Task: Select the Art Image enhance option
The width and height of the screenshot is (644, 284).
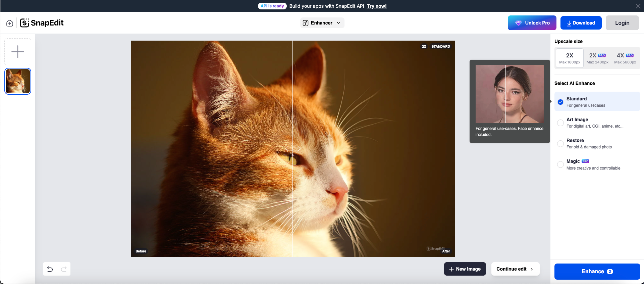Action: [597, 123]
